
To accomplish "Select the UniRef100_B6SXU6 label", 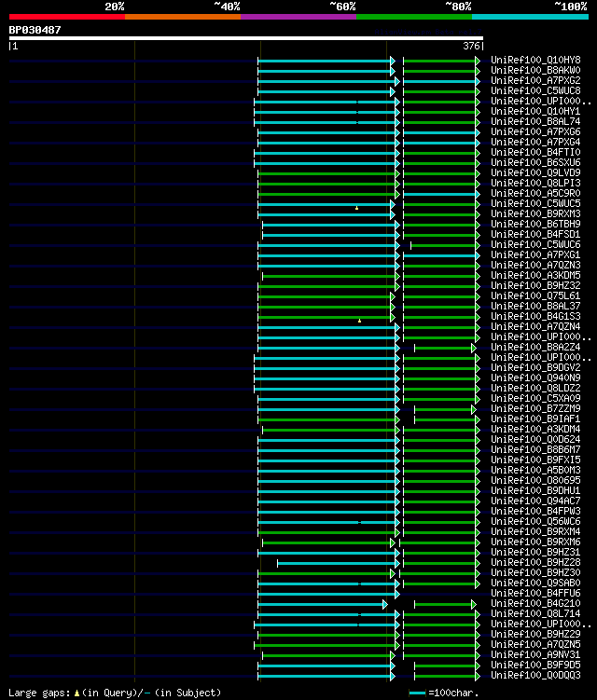I will (535, 162).
